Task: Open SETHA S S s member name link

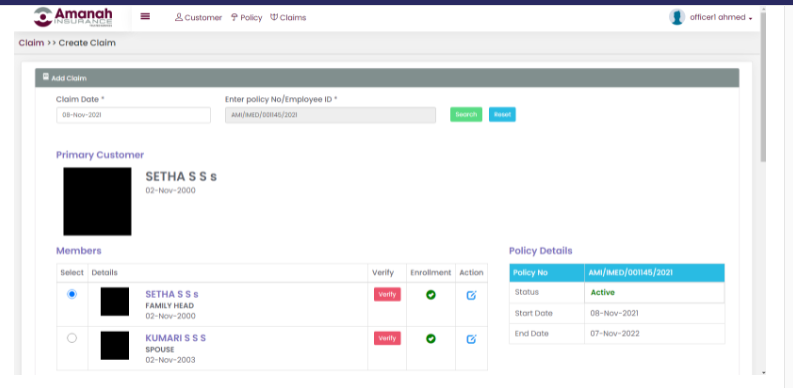Action: (172, 294)
